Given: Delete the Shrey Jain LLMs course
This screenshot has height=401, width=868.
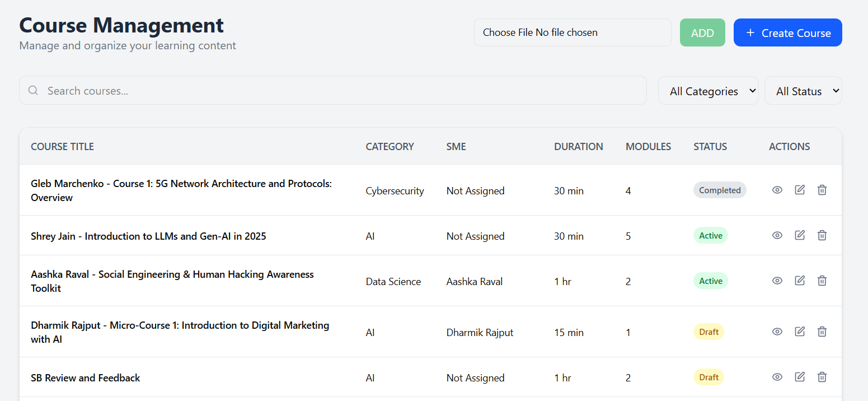Looking at the screenshot, I should click(822, 235).
